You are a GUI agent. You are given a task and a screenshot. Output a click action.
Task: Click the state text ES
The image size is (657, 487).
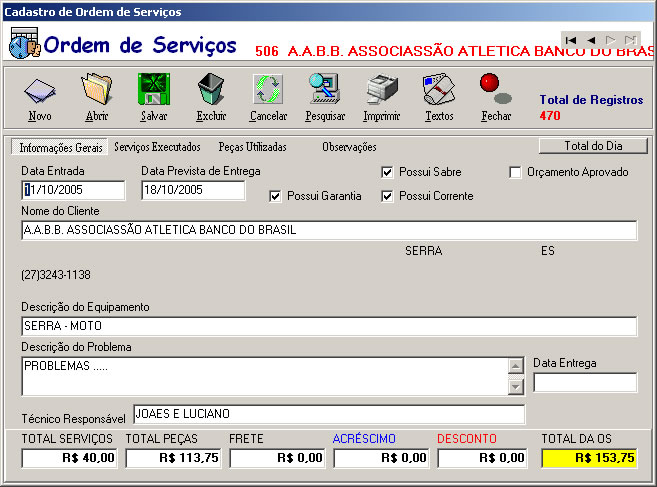[548, 251]
